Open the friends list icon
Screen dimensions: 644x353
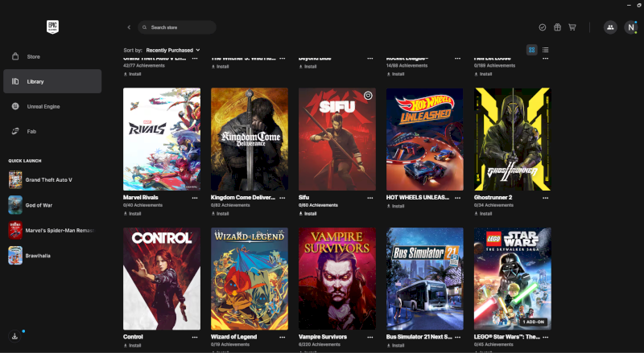(x=610, y=27)
